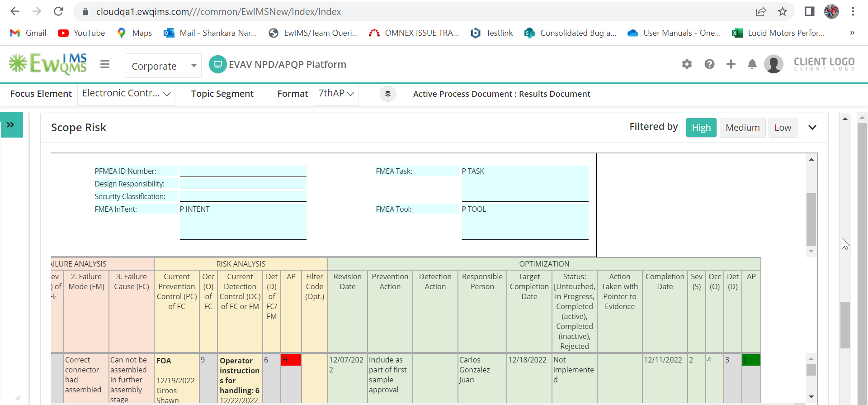Show more hidden bookmarks
868x405 pixels.
852,33
